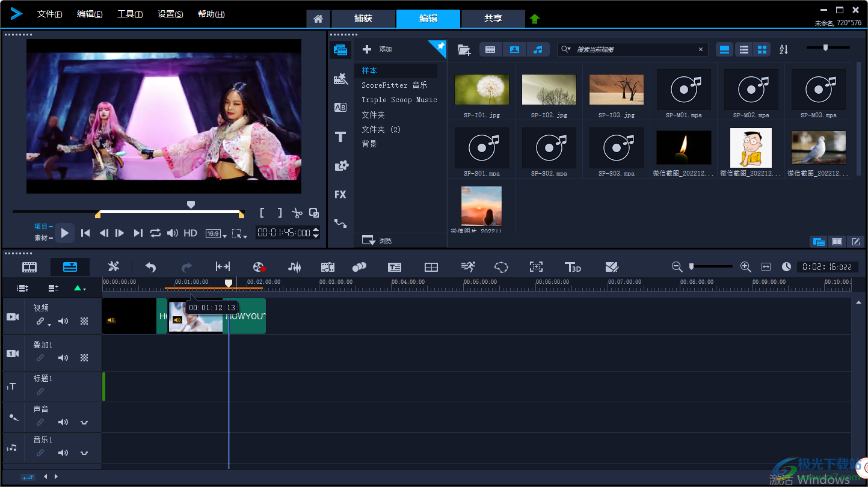
Task: Open the 文件(F) menu
Action: (x=49, y=14)
